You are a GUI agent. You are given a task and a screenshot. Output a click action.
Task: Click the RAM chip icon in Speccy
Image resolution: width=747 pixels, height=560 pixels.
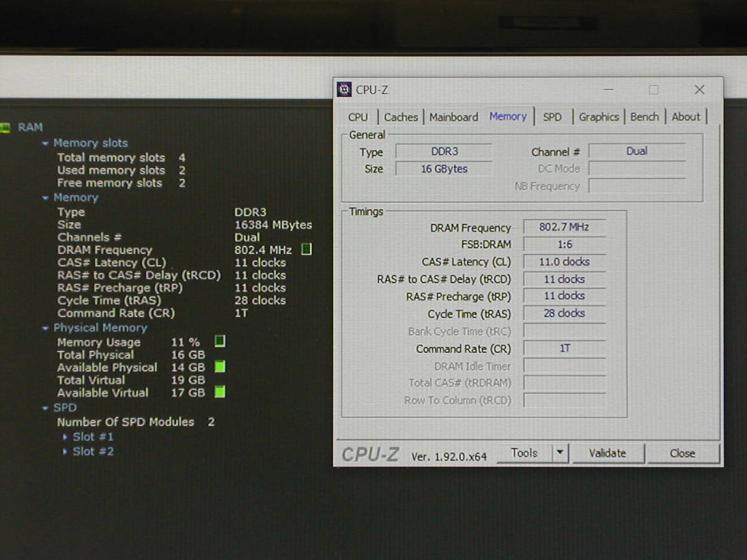tap(5, 128)
